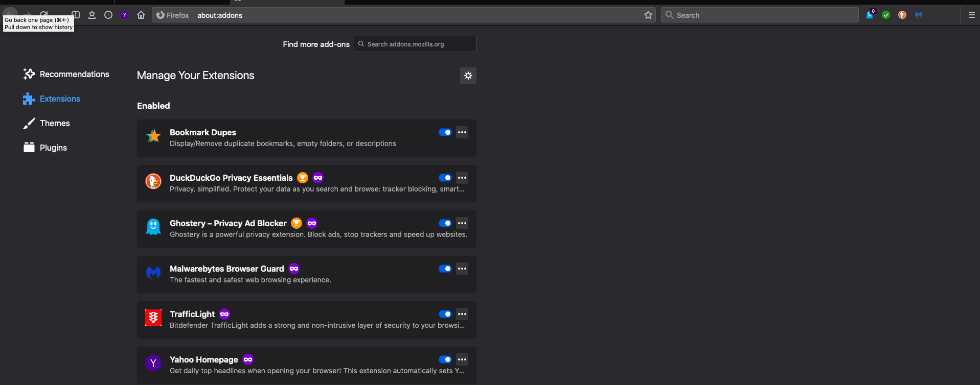Click TrafficLight's purple private browsing badge
980x385 pixels.
224,314
